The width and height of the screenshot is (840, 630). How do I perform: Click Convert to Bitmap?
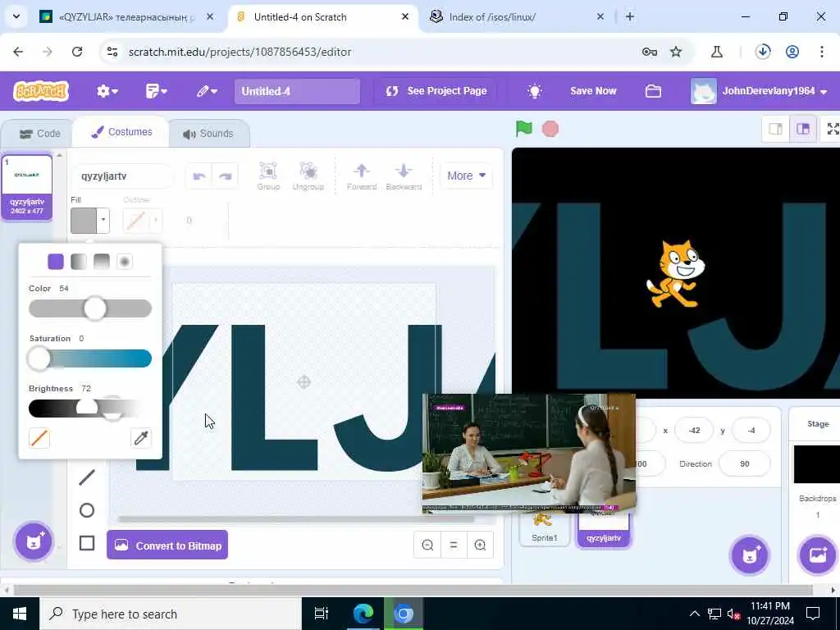tap(167, 546)
